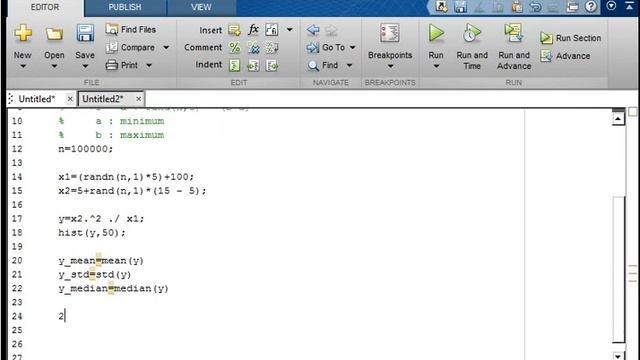Click the grayed forward navigation arrow
Image resolution: width=640 pixels, height=360 pixels.
coord(331,30)
